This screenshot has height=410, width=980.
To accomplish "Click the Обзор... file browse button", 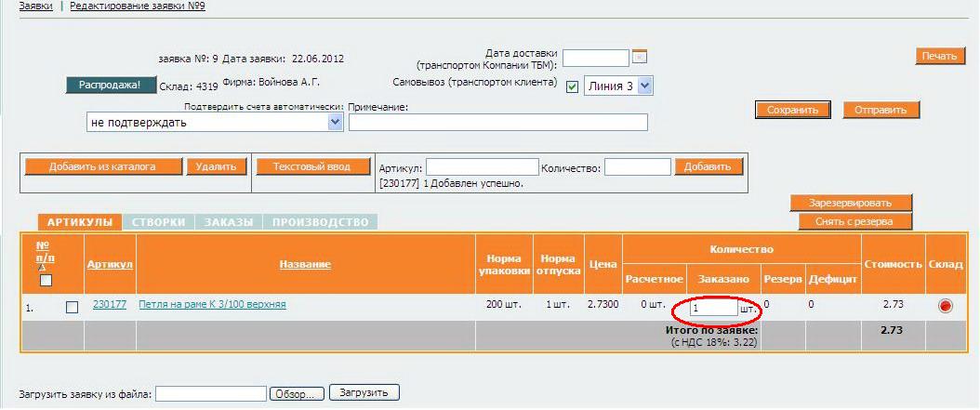I will (296, 393).
